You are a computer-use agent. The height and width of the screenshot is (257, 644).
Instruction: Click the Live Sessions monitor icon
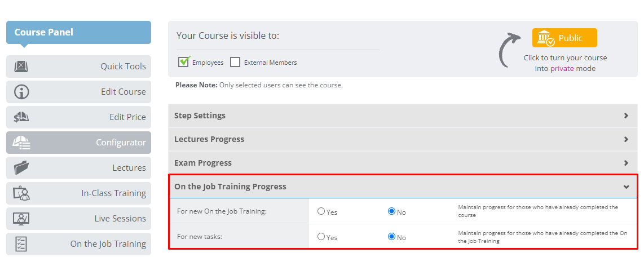click(21, 219)
